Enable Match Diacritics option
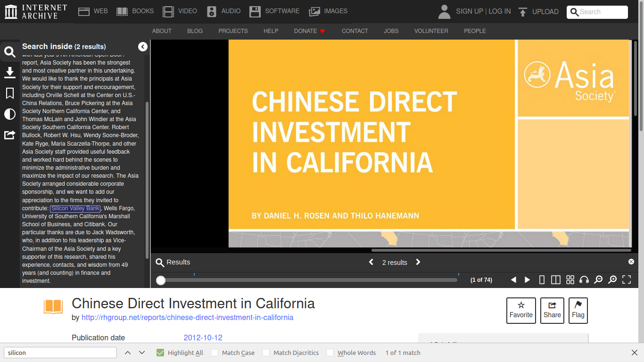Viewport: 644px width, 362px height. point(266,353)
